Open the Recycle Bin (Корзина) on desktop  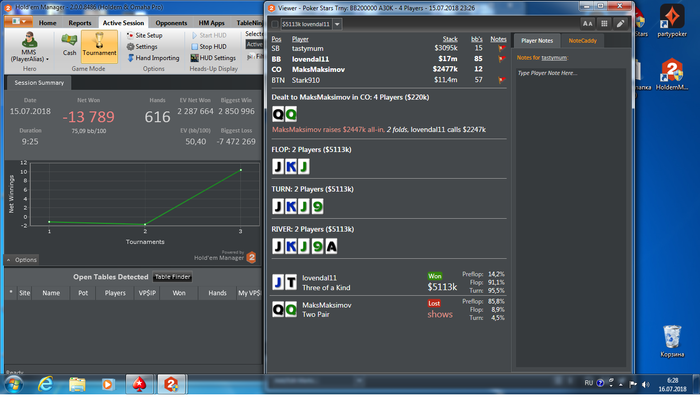671,341
